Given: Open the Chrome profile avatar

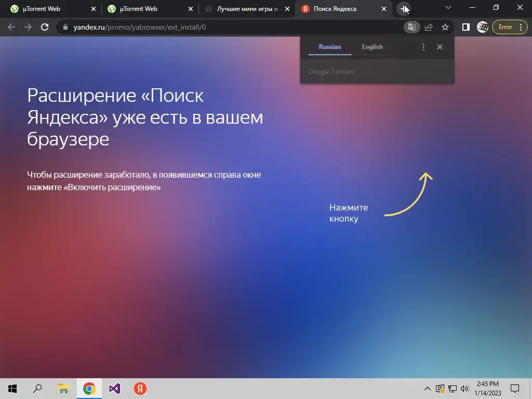Looking at the screenshot, I should (483, 27).
